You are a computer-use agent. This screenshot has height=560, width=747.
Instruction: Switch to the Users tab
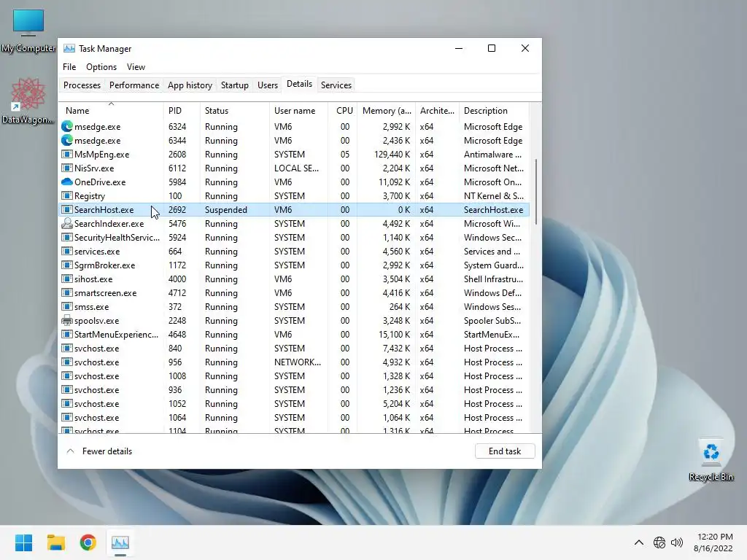point(268,85)
